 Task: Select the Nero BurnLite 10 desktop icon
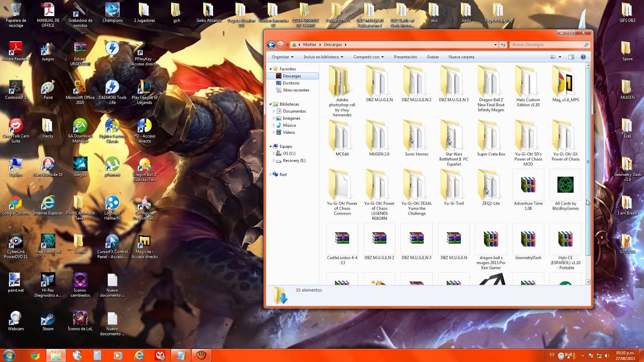[x=48, y=167]
